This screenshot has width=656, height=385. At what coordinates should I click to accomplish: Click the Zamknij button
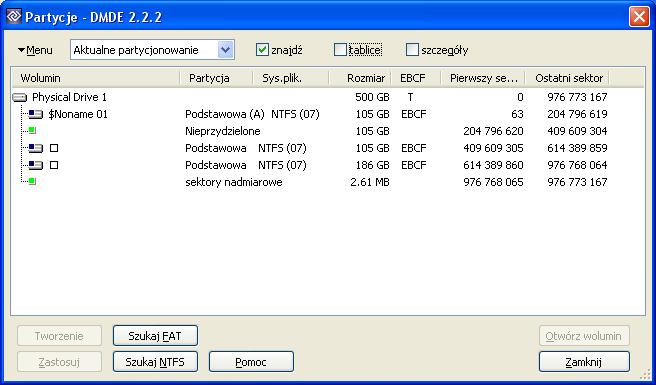[x=584, y=362]
